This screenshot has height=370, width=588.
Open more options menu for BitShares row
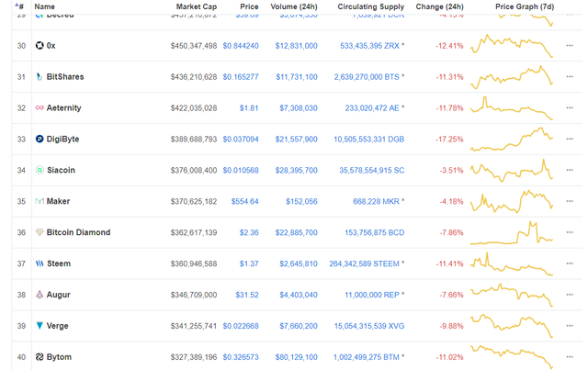pos(570,77)
